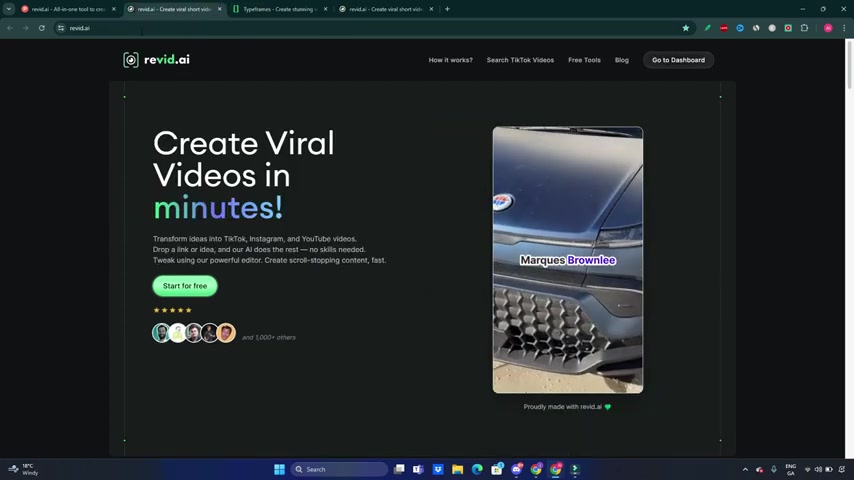Open the Extensions puzzle menu

(804, 28)
